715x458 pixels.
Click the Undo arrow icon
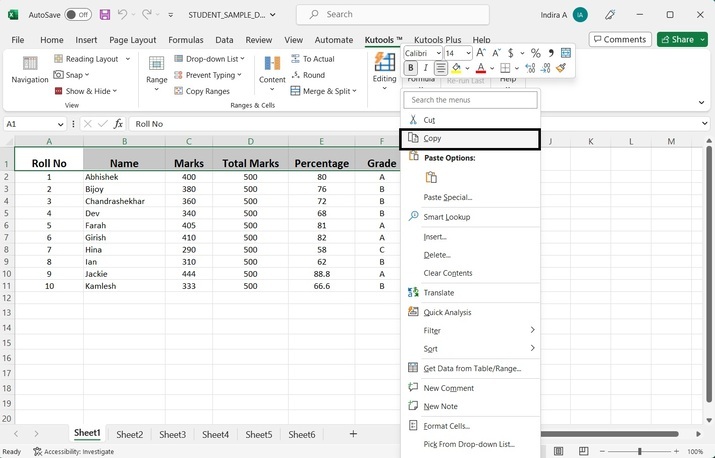[x=123, y=14]
